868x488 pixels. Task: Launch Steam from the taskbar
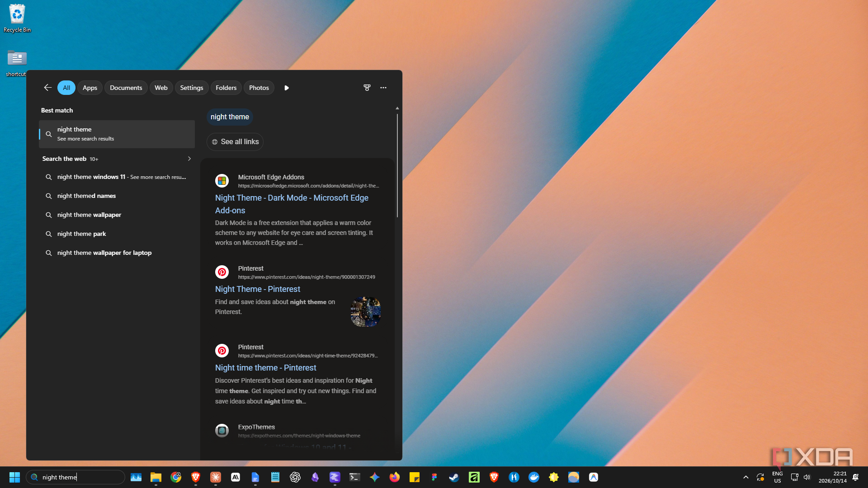pyautogui.click(x=454, y=477)
